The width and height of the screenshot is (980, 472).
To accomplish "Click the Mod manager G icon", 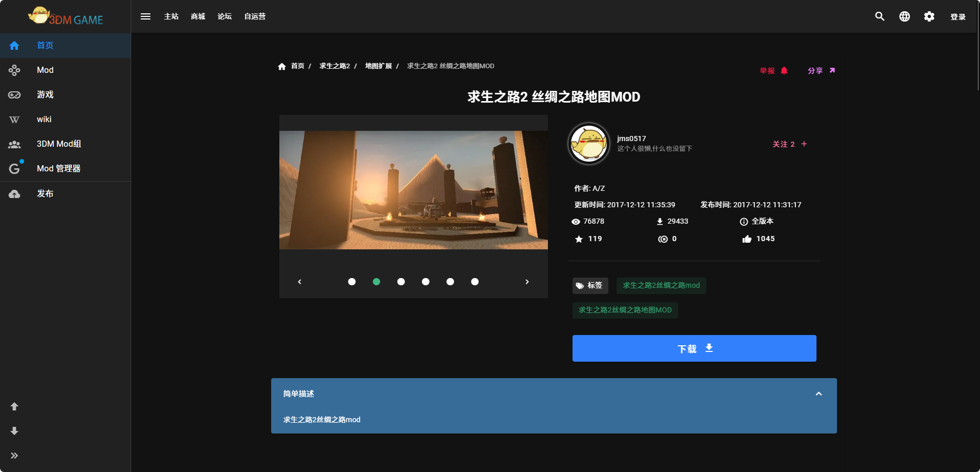I will point(14,168).
